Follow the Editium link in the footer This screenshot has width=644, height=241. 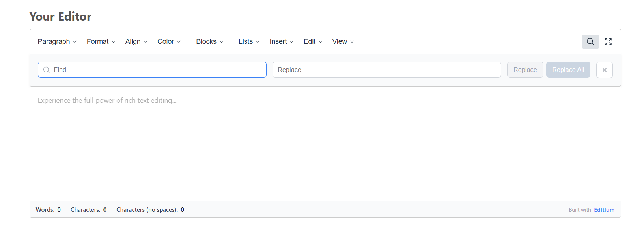(604, 210)
